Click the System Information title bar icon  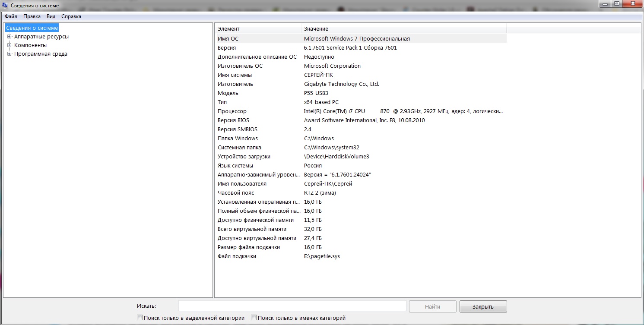tap(5, 6)
